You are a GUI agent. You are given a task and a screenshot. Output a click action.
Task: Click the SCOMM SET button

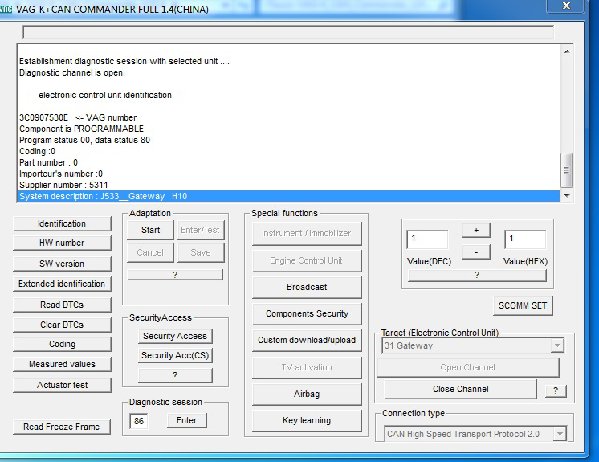point(523,306)
